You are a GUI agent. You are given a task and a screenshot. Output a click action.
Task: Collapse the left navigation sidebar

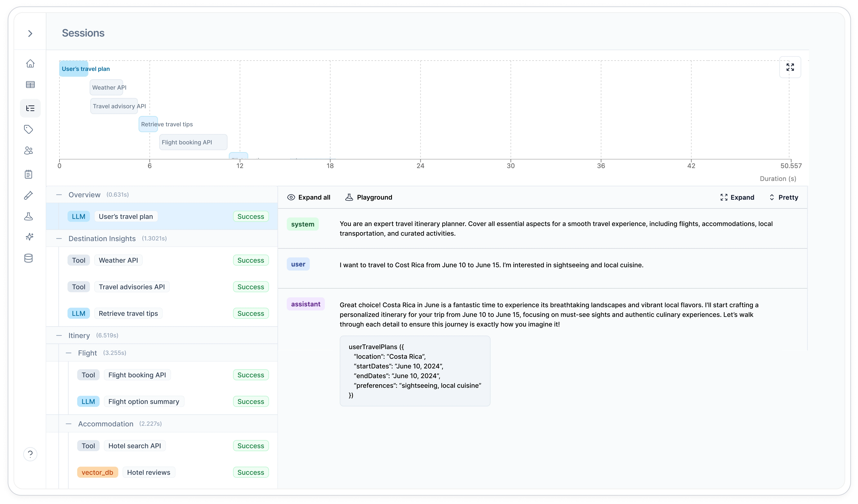click(x=30, y=33)
